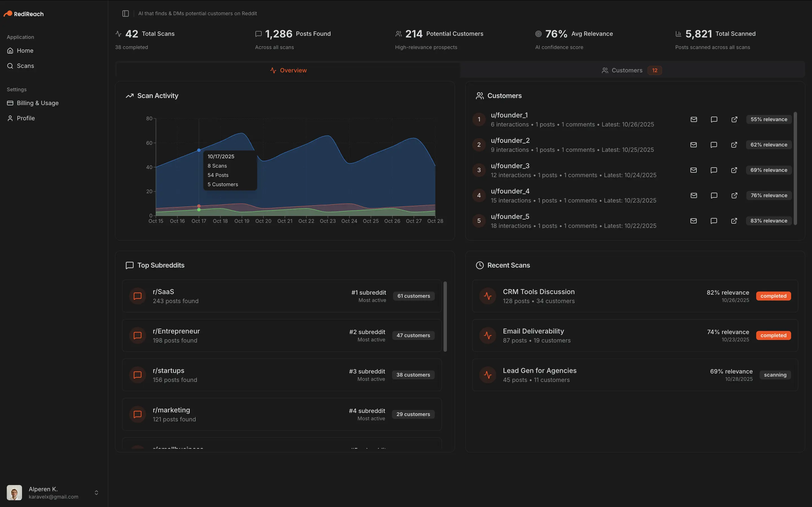Click the user avatar thumbnail at bottom left

pyautogui.click(x=14, y=493)
